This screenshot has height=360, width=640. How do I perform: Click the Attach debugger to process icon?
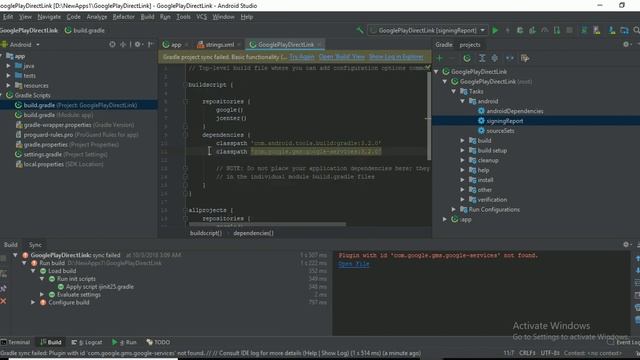(x=557, y=30)
